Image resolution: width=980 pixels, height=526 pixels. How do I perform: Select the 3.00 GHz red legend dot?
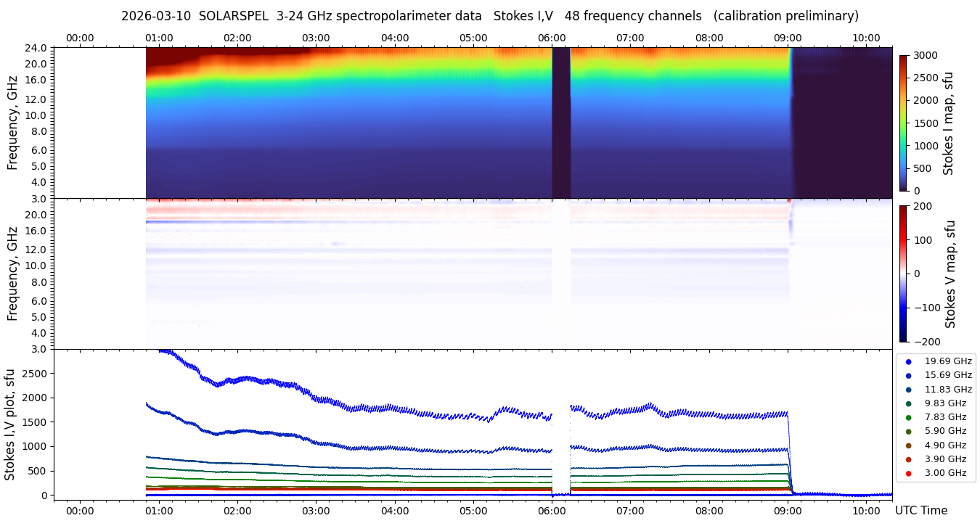click(908, 473)
